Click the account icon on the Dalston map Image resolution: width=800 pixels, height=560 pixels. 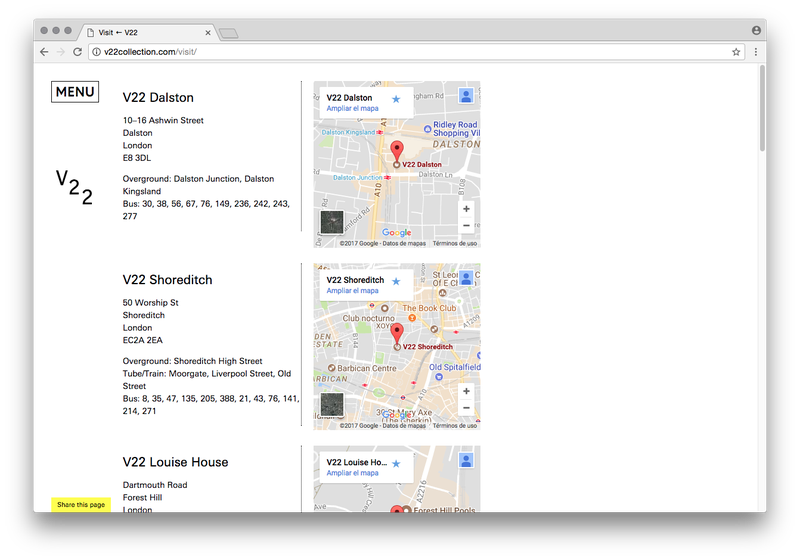[466, 95]
